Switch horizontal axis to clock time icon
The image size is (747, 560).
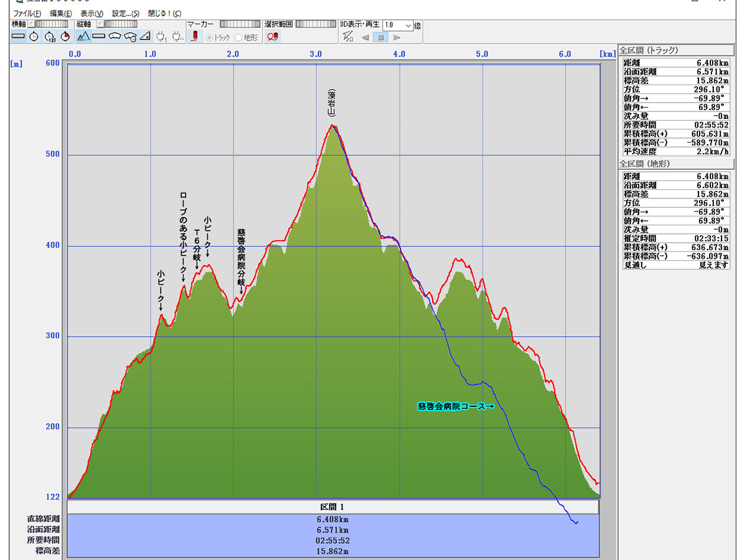(x=34, y=37)
